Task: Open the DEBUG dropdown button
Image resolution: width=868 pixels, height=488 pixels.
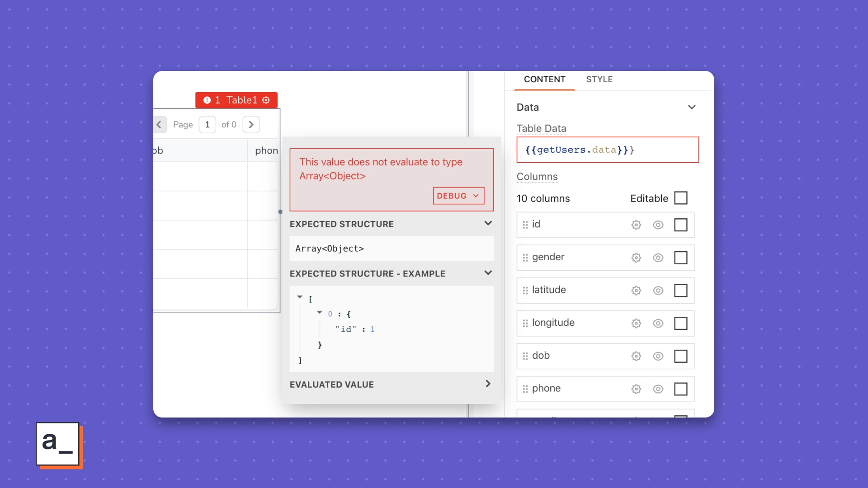Action: [x=458, y=196]
